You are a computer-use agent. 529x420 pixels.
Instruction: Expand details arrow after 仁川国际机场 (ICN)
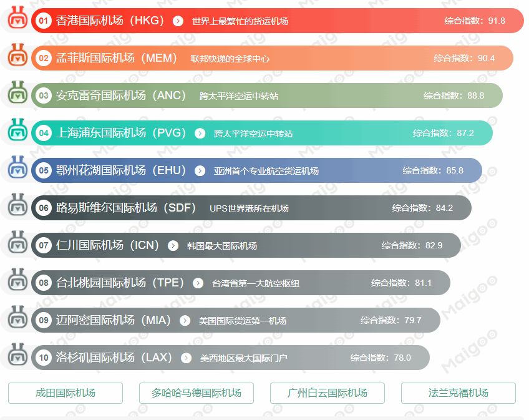tap(173, 246)
